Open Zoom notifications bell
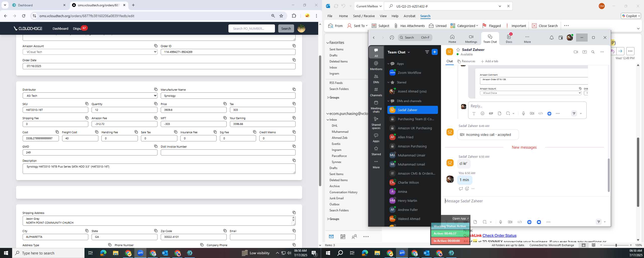 (x=551, y=38)
